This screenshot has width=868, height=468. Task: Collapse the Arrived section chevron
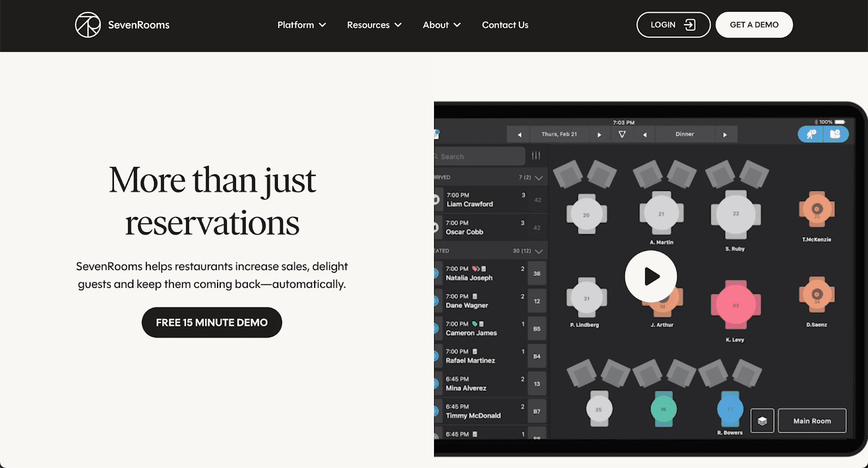point(539,178)
